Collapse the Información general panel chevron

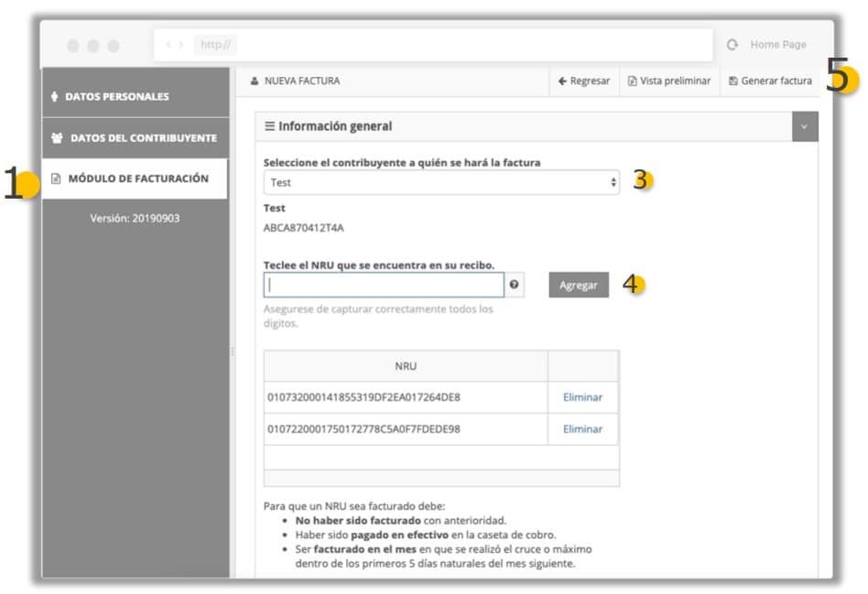[804, 127]
